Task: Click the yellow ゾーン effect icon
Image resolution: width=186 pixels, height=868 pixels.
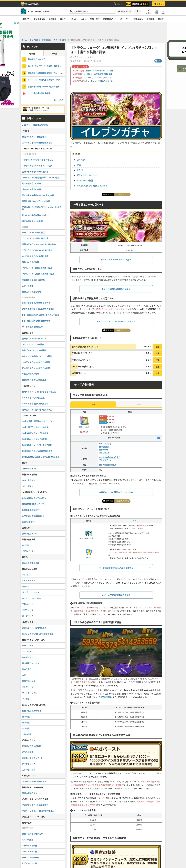Action: click(x=89, y=552)
